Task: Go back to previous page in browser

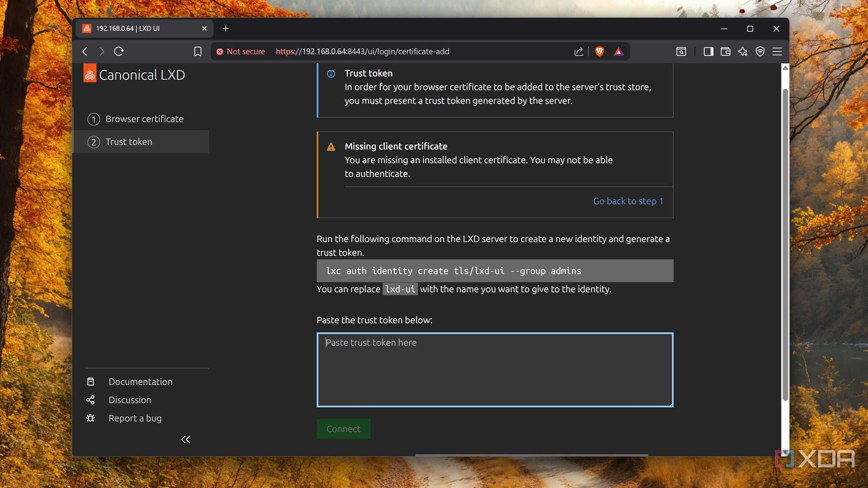Action: point(85,52)
